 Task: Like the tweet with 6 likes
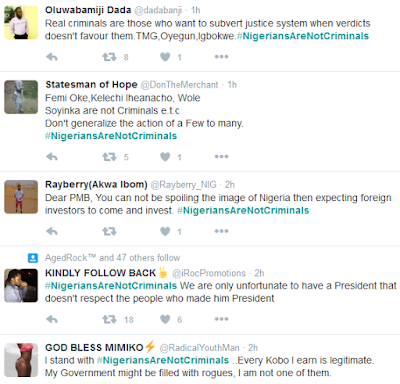[165, 319]
